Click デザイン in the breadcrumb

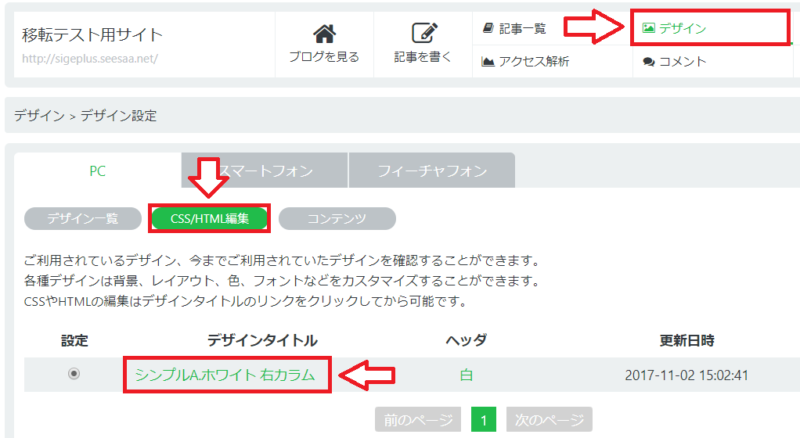tap(39, 115)
